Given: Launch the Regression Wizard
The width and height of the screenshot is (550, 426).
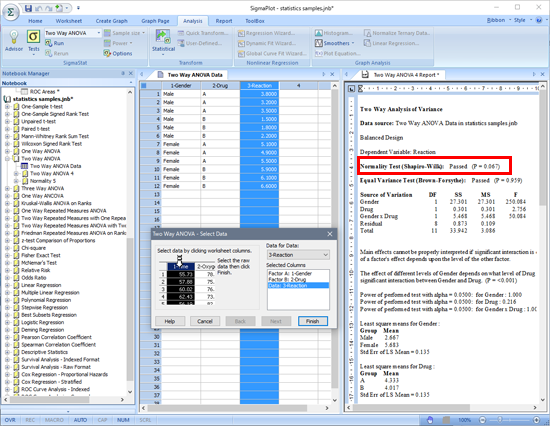Looking at the screenshot, I should click(266, 33).
